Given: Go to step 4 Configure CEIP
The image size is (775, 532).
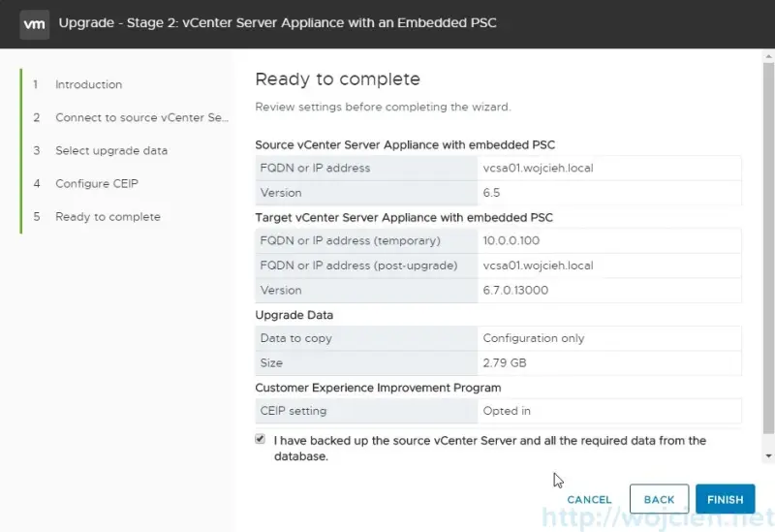Looking at the screenshot, I should click(97, 184).
